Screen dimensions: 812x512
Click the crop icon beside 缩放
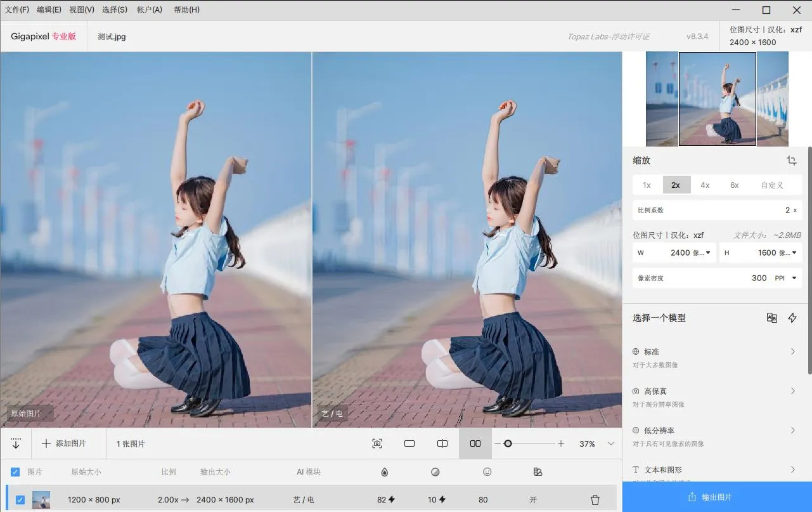tap(792, 161)
